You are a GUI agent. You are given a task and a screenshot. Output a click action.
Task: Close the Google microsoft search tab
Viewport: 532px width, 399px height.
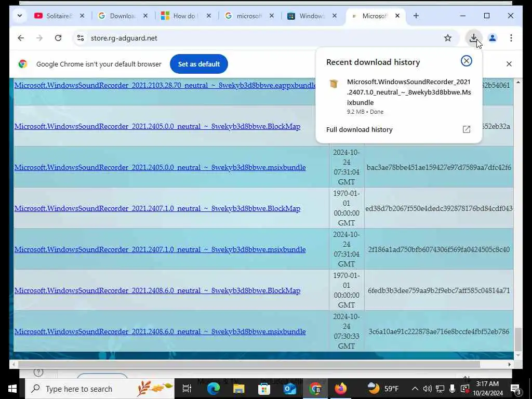pos(271,16)
